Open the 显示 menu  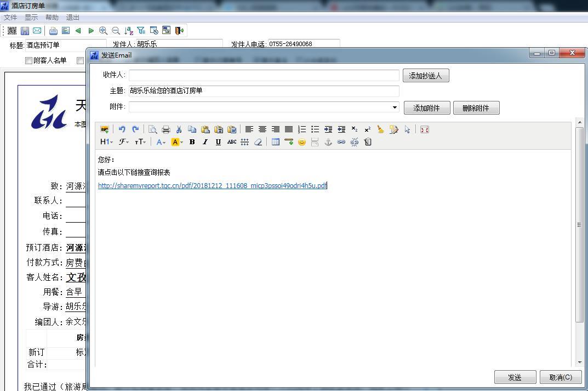point(31,17)
